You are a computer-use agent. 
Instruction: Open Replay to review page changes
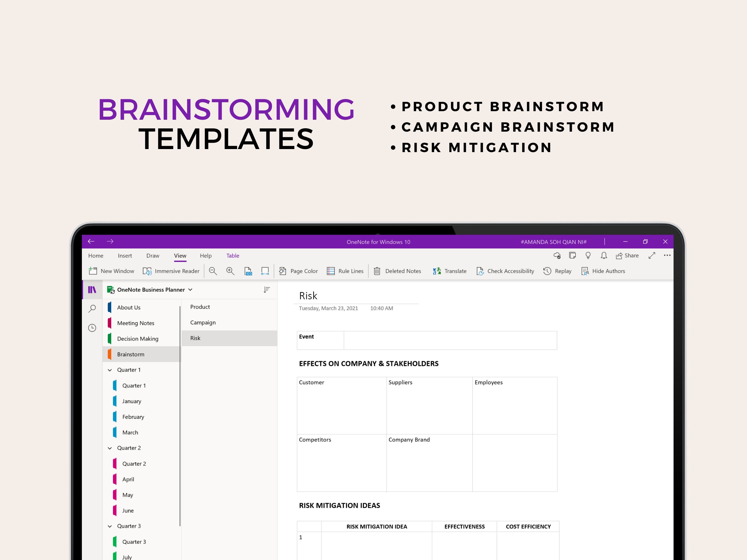point(557,271)
